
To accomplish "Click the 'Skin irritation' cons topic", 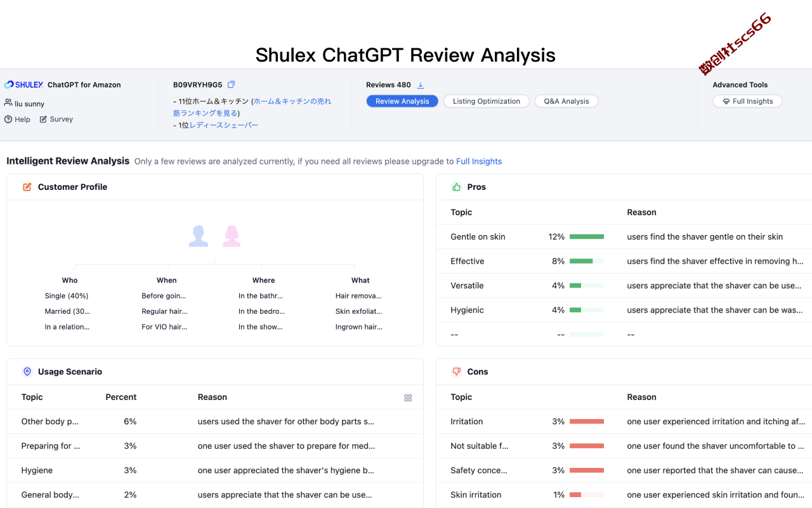I will click(x=476, y=495).
